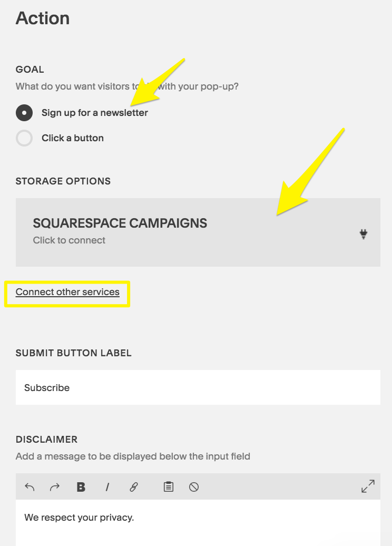The height and width of the screenshot is (546, 392).
Task: Click "Click to connect" under Squarespace Campaigns
Action: click(69, 240)
